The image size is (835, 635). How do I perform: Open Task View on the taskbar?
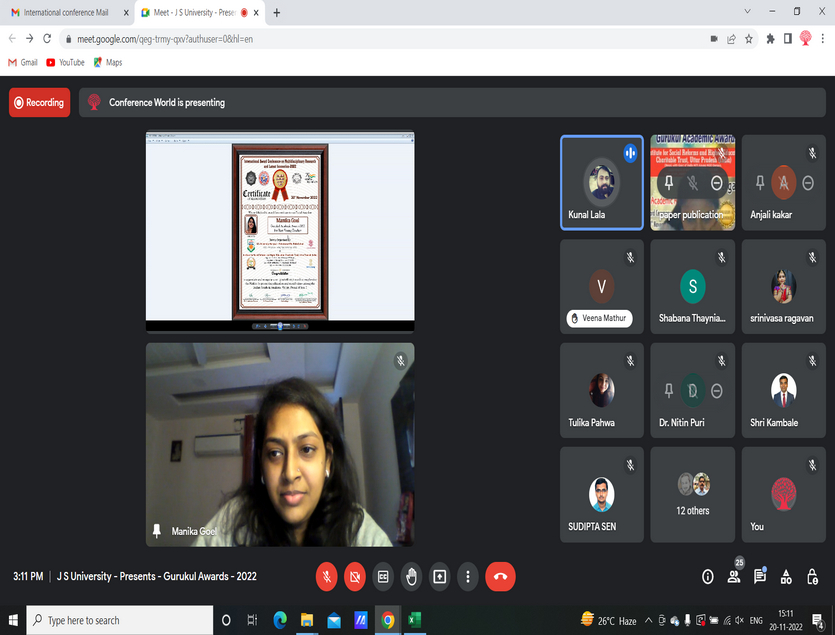pyautogui.click(x=252, y=620)
